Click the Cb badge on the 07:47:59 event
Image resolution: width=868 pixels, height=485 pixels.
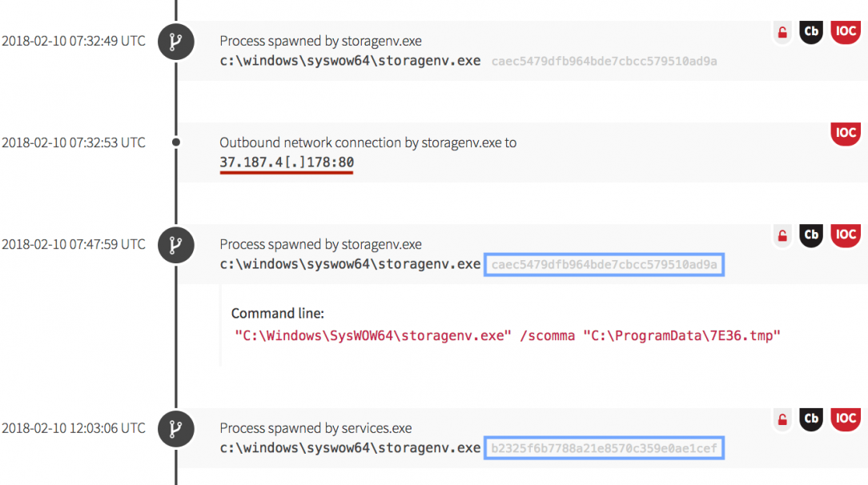click(x=811, y=234)
